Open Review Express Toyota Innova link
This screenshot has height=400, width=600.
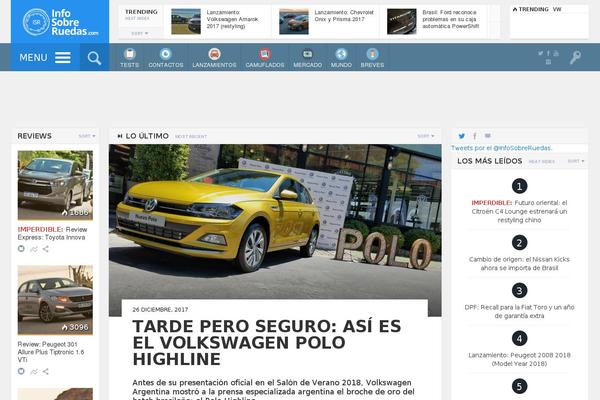52,233
